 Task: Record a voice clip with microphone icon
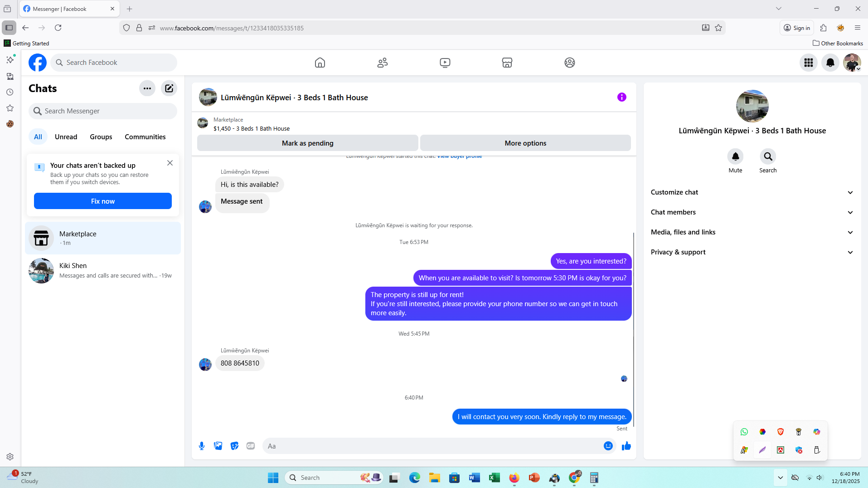202,446
